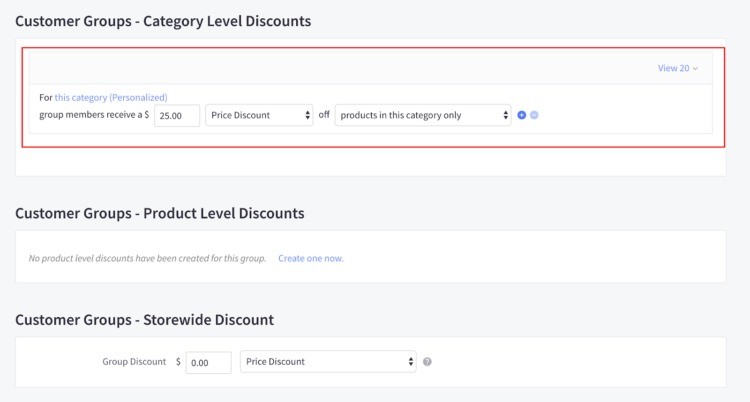
Task: Click the Product Level Discounts heading
Action: 160,213
